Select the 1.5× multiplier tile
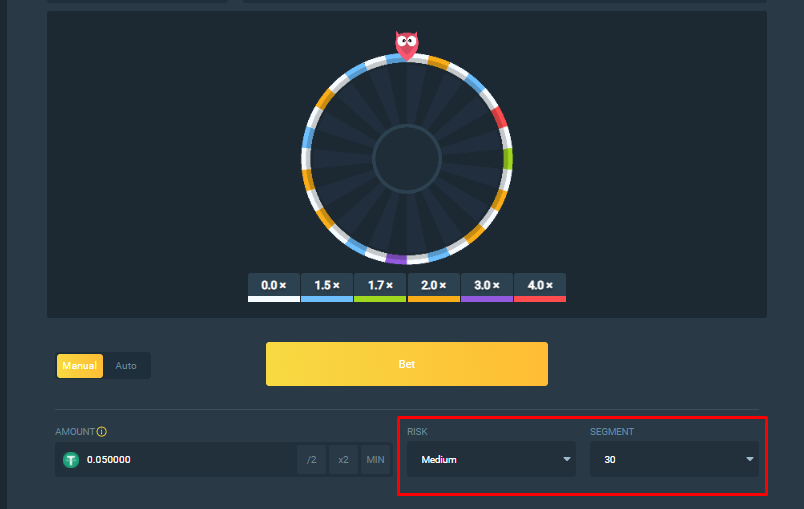Viewport: 804px width, 509px height. [x=327, y=286]
